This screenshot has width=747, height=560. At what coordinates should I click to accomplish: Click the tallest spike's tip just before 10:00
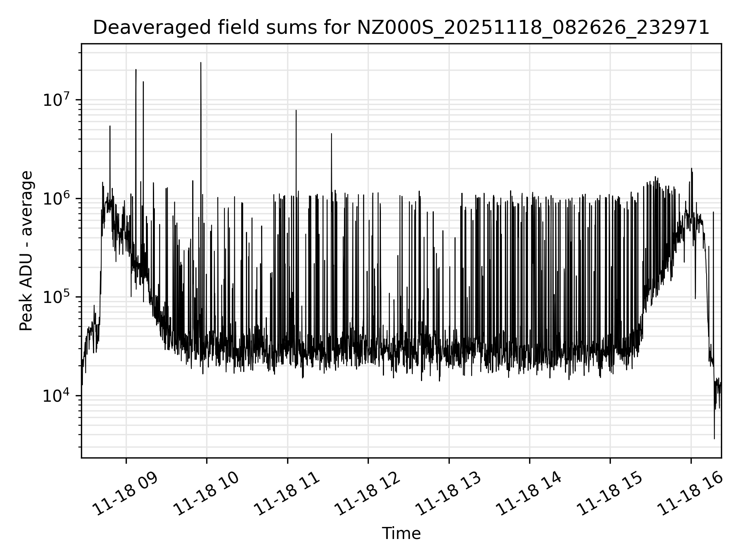point(201,63)
